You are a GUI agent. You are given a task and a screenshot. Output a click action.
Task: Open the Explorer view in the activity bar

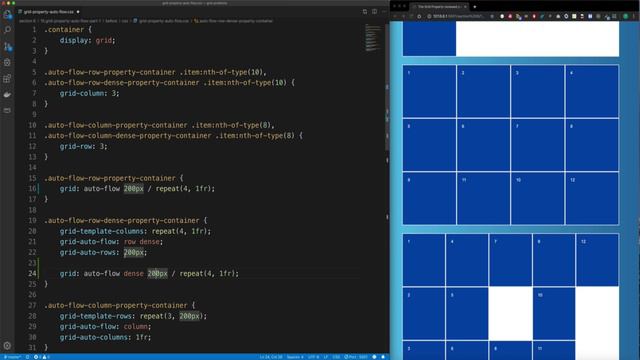7,14
